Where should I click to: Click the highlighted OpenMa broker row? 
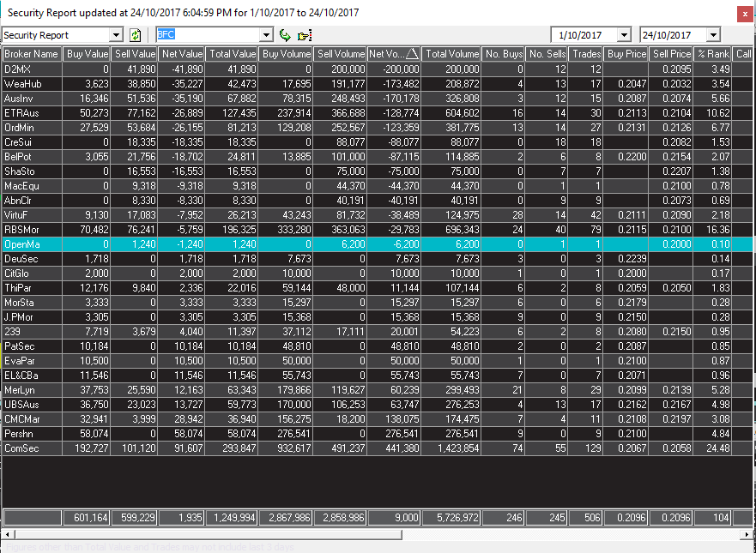click(x=377, y=243)
